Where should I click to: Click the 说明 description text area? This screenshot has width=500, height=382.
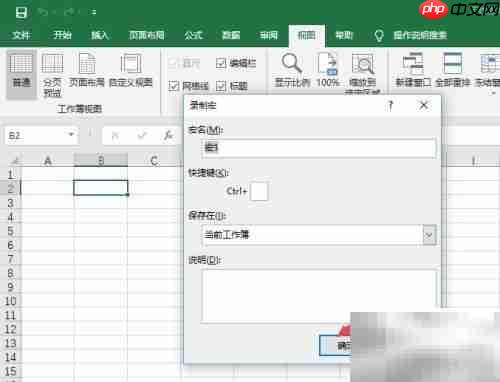coord(319,295)
